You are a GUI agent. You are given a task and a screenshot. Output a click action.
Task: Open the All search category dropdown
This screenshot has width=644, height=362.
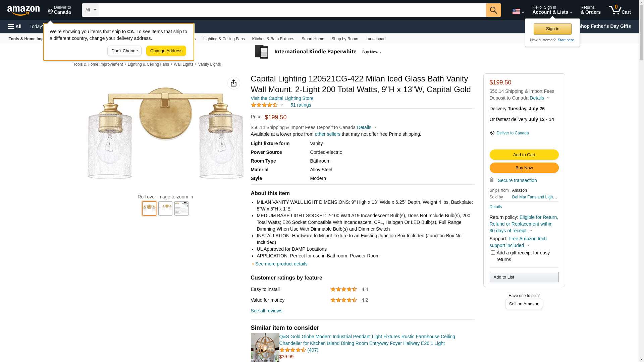coord(90,10)
